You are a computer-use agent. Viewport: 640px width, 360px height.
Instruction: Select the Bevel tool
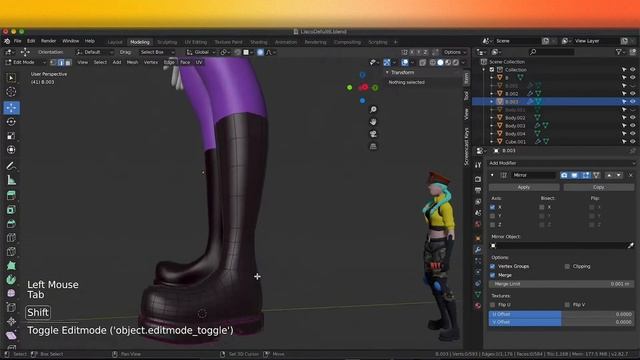point(11,224)
